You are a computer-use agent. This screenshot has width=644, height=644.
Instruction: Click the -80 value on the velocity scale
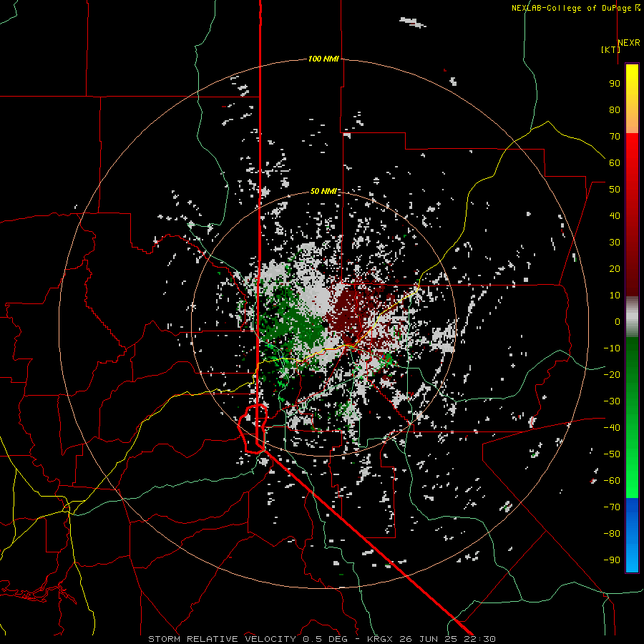[x=612, y=534]
